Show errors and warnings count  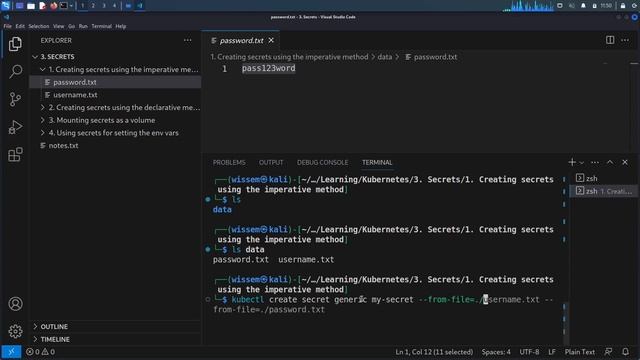40,351
